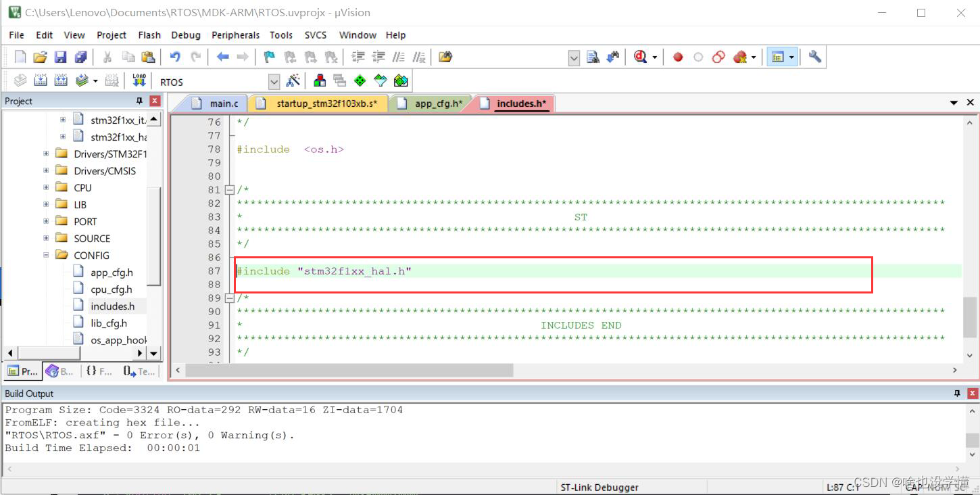Click the Open file folder icon
This screenshot has height=495, width=980.
click(41, 57)
